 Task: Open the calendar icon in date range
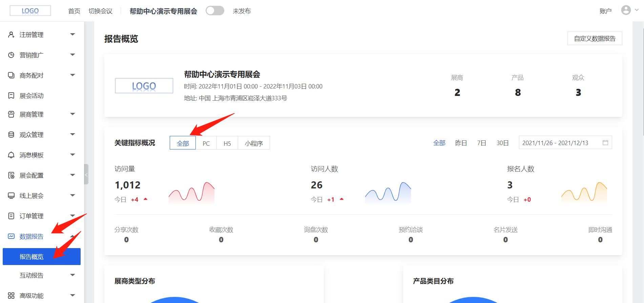point(605,143)
